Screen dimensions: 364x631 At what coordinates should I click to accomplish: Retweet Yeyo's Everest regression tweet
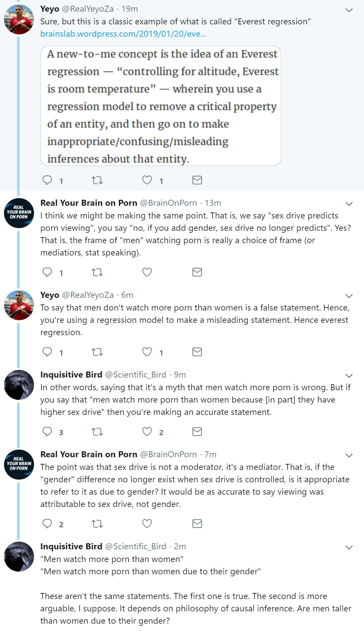(97, 180)
